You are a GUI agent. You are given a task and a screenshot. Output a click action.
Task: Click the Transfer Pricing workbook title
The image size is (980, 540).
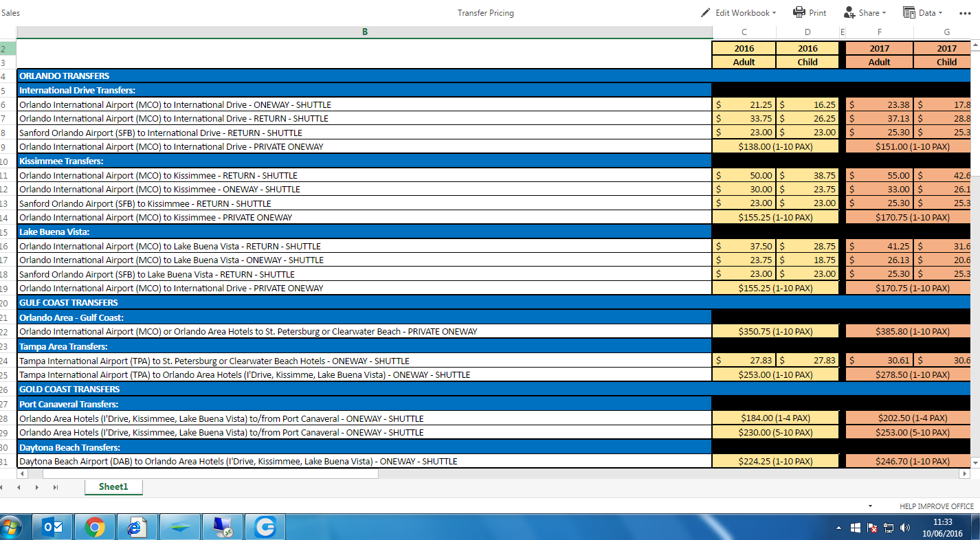click(x=486, y=13)
